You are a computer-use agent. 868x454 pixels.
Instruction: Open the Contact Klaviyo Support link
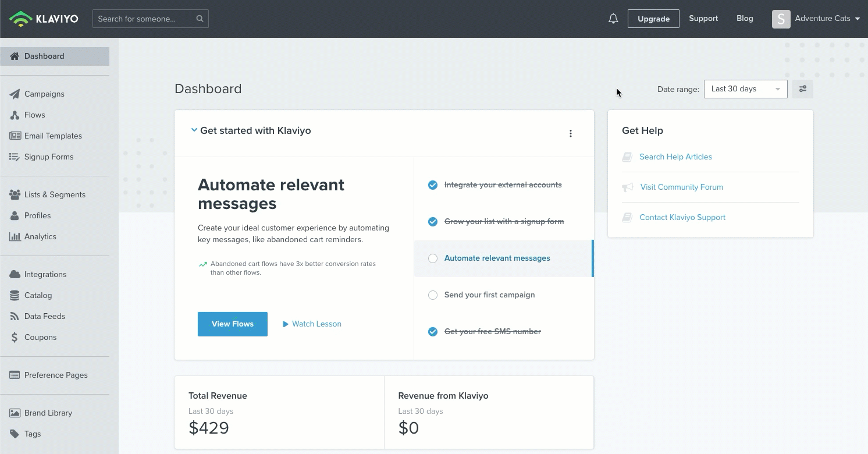pyautogui.click(x=682, y=218)
